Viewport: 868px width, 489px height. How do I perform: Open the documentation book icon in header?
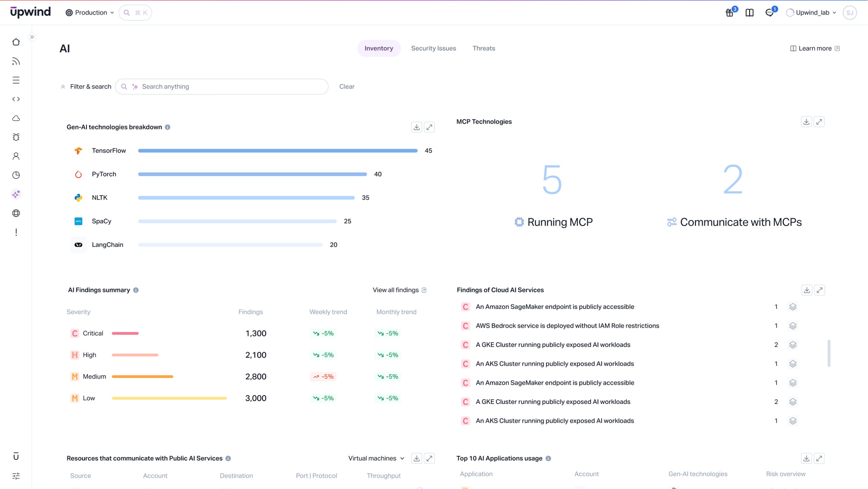click(x=750, y=13)
